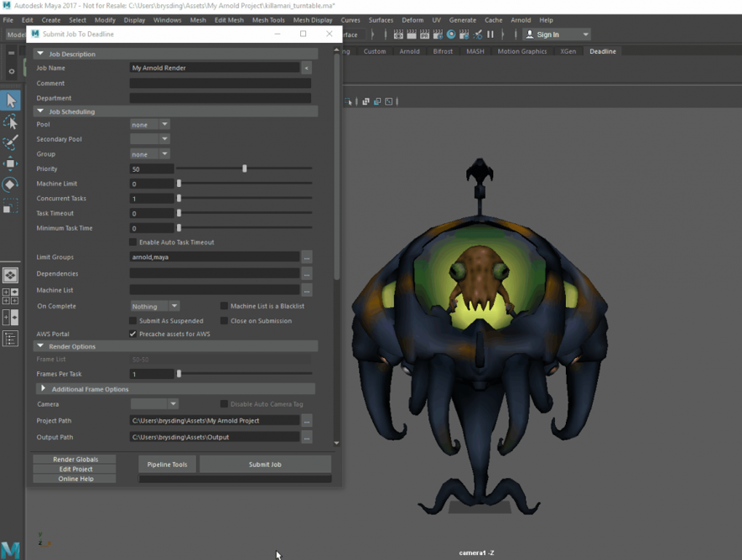The width and height of the screenshot is (742, 560).
Task: Select the Move tool in the toolbox
Action: point(10,163)
